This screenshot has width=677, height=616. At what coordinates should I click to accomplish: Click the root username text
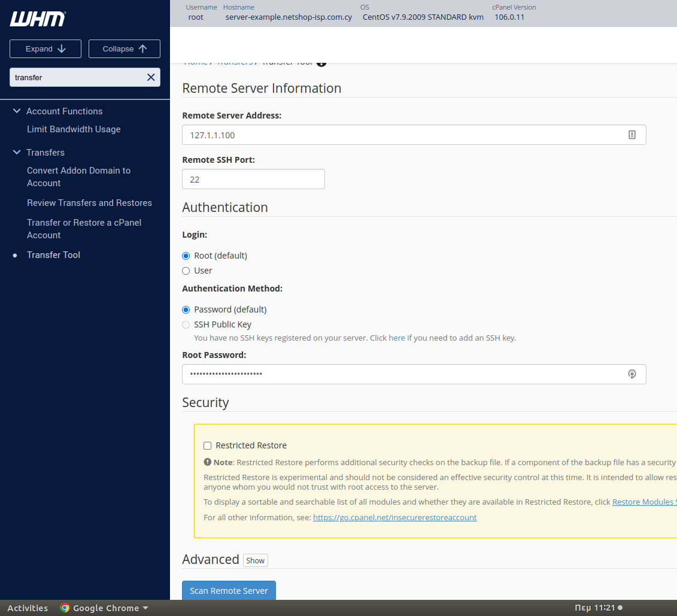196,17
